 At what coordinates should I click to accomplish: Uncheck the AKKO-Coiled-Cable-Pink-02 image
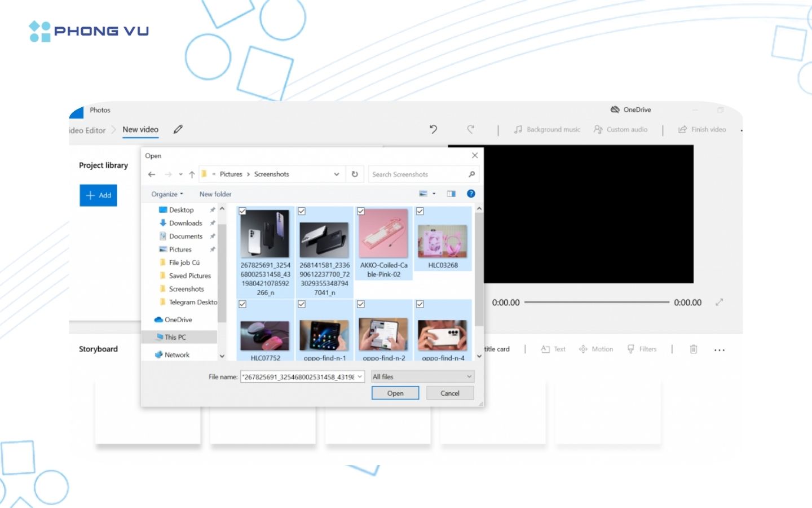point(361,211)
